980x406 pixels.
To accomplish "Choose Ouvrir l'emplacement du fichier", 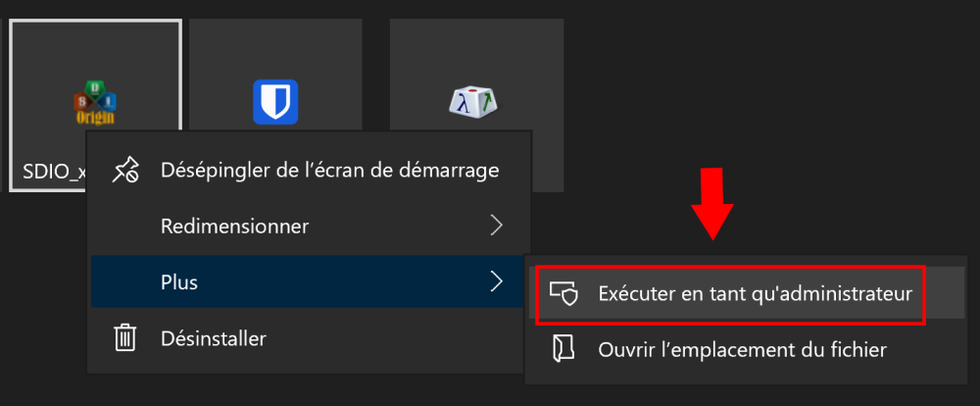I will [742, 348].
